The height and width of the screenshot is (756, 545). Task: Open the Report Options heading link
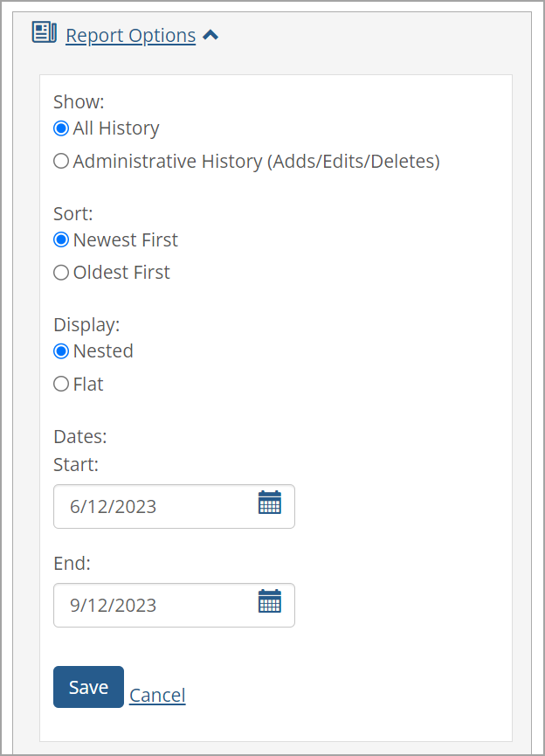point(129,35)
